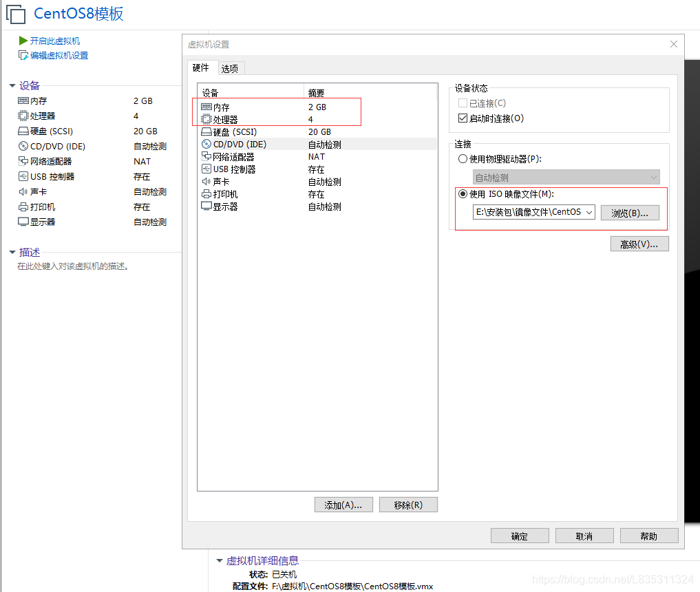
Task: Click 取消 to cancel dialog
Action: 584,536
